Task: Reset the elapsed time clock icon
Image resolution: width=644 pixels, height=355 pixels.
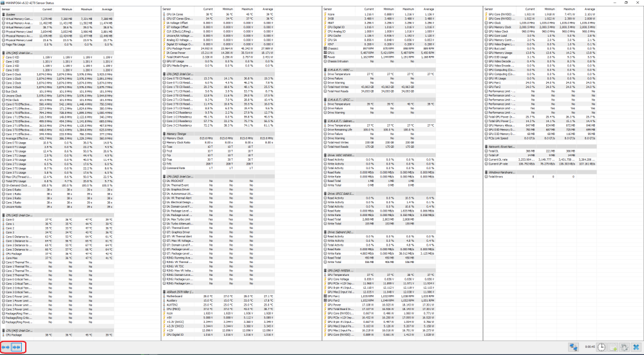Action: 600,347
